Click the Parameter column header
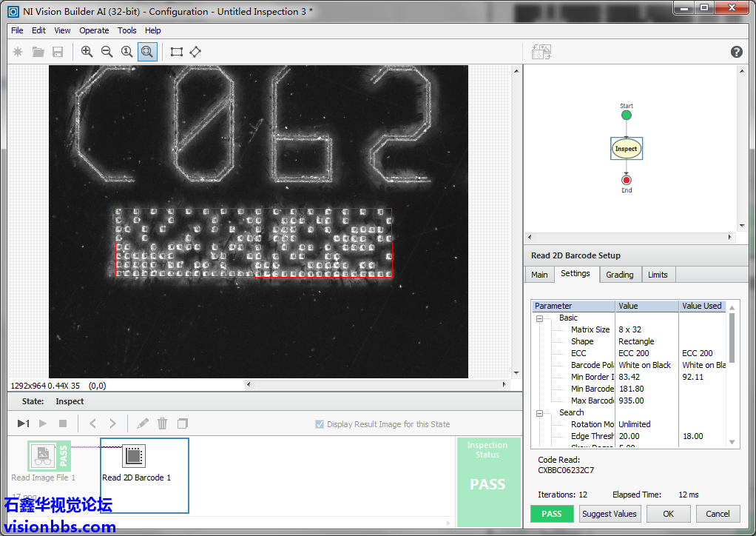 coord(573,306)
